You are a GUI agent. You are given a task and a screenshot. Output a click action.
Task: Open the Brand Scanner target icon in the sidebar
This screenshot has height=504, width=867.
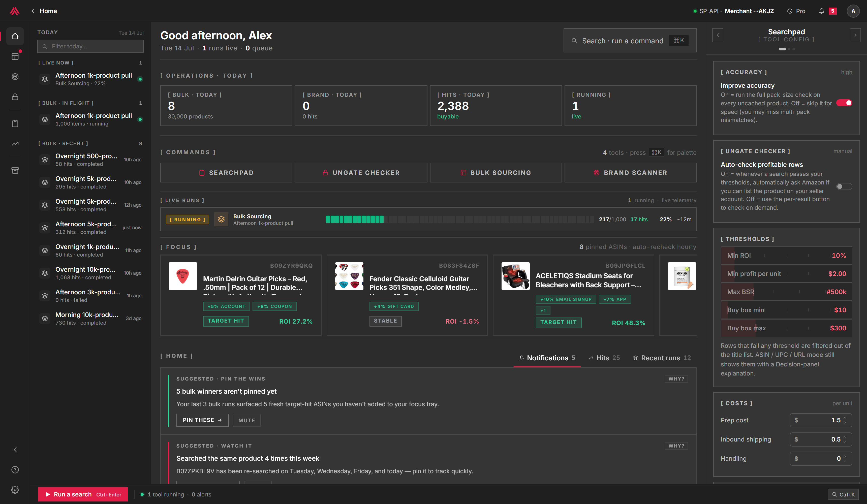[x=15, y=76]
